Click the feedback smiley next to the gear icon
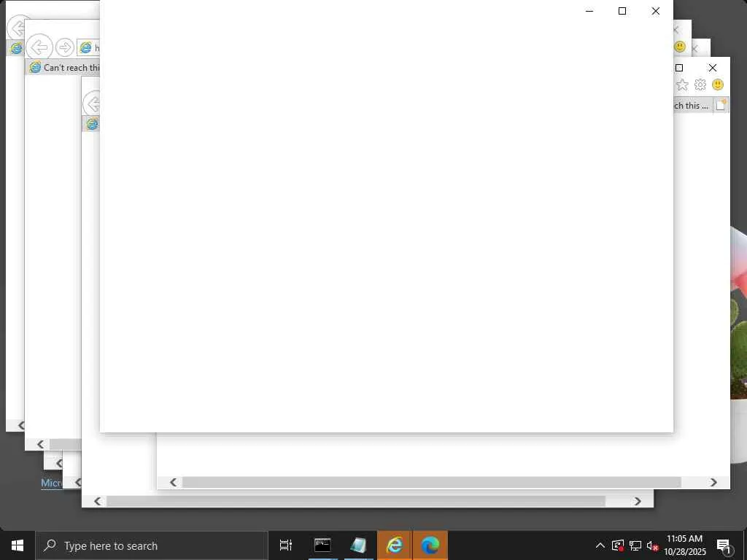Image resolution: width=747 pixels, height=560 pixels. pyautogui.click(x=718, y=85)
